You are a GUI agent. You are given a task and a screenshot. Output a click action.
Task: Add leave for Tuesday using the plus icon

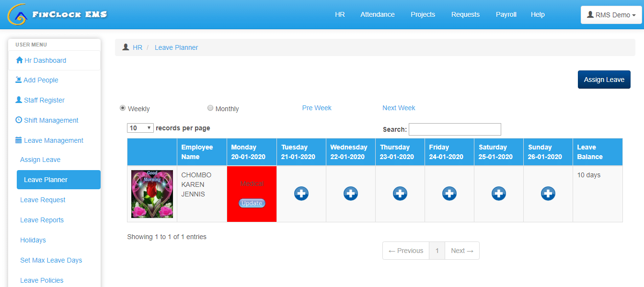click(x=301, y=194)
